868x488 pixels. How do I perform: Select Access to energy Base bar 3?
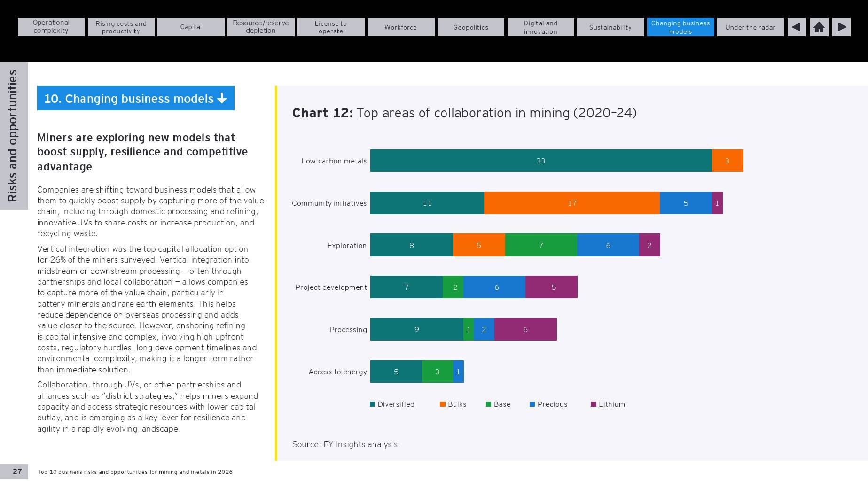coord(438,372)
